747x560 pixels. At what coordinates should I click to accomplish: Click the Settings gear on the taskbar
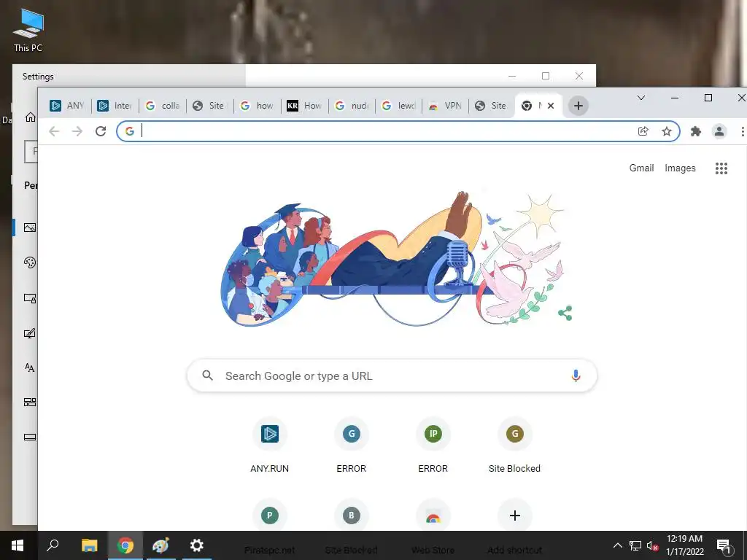[x=197, y=545]
